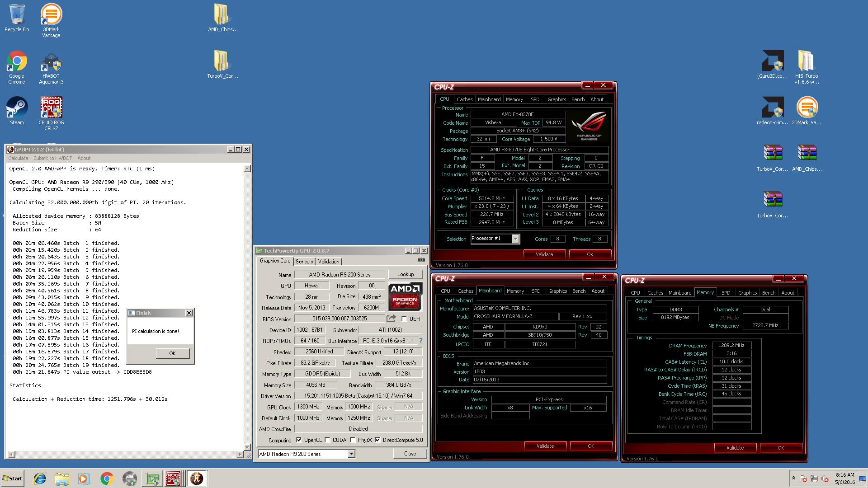Screen dimensions: 868x488
Task: Open AMD_Chips RAR archive icon
Action: (807, 158)
